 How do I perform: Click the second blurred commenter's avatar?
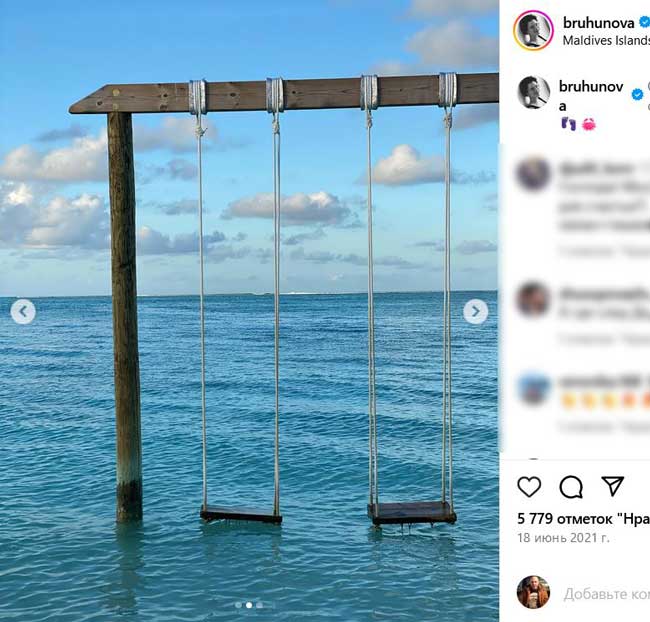click(533, 298)
